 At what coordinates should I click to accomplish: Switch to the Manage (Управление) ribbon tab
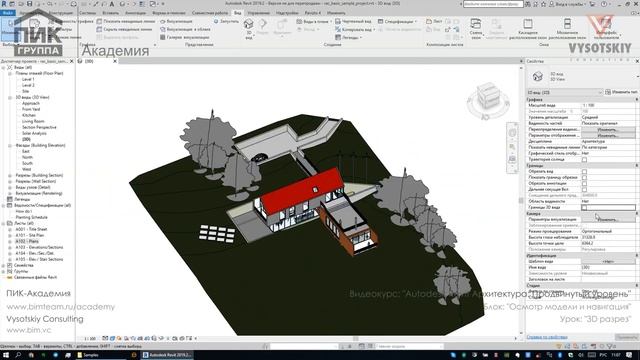pos(258,13)
